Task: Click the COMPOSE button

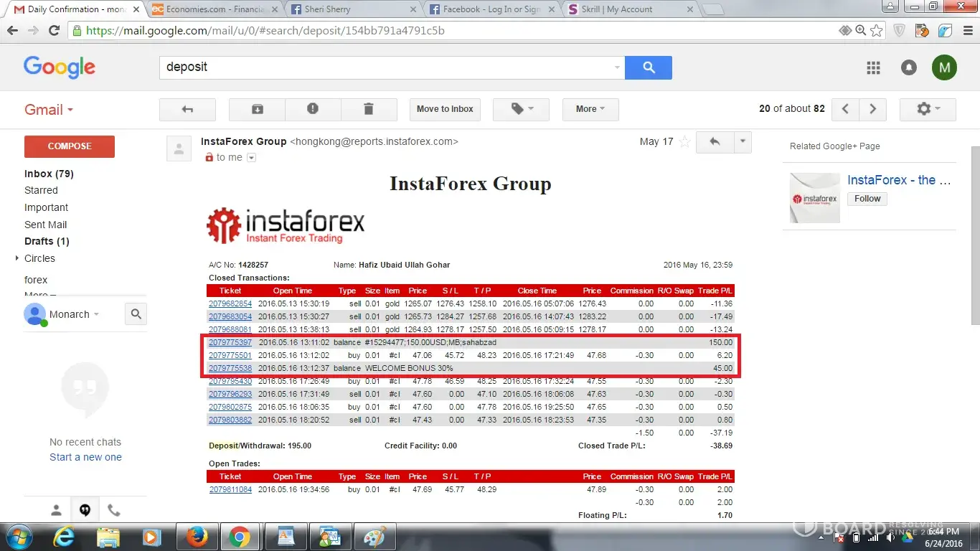Action: click(70, 146)
